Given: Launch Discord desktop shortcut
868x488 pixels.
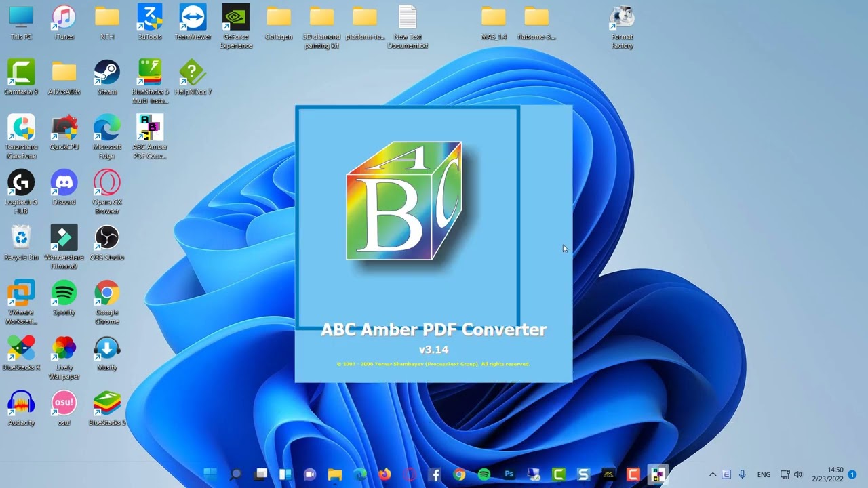Looking at the screenshot, I should tap(64, 188).
